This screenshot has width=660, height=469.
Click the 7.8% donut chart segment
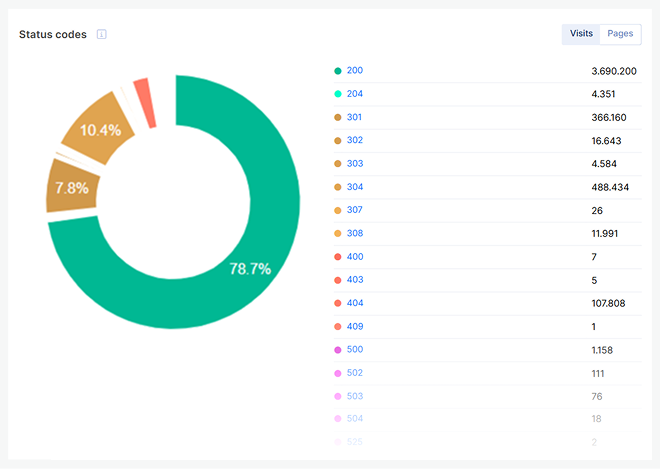pyautogui.click(x=70, y=187)
